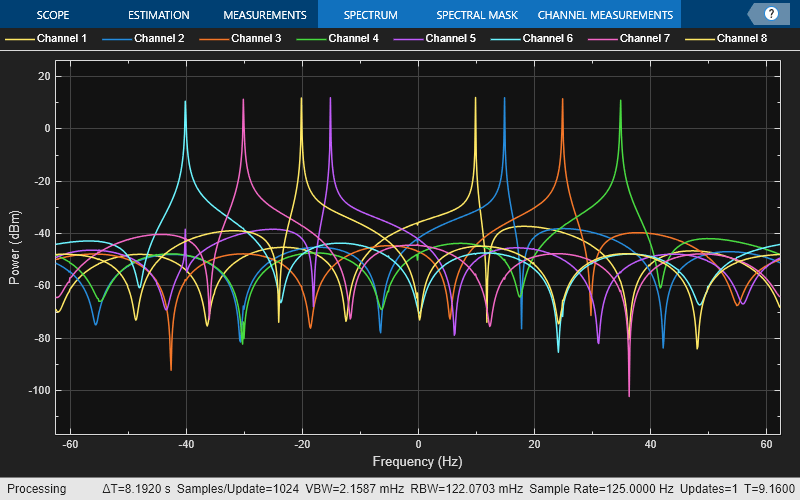The image size is (800, 500).
Task: Toggle Channel 3 legend entry
Action: (x=240, y=38)
